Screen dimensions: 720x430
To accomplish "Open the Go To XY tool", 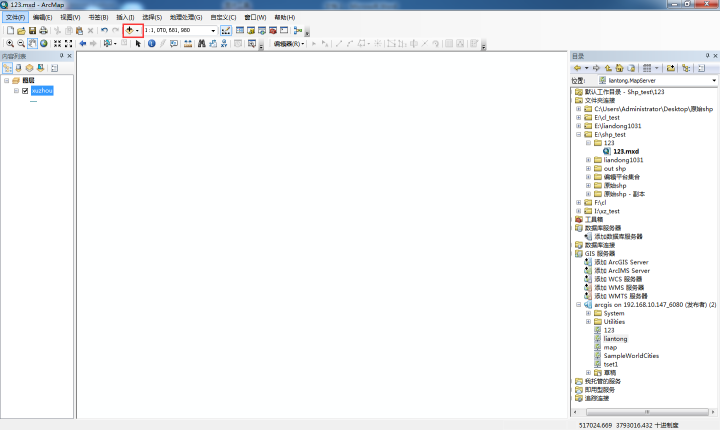I will pos(224,44).
